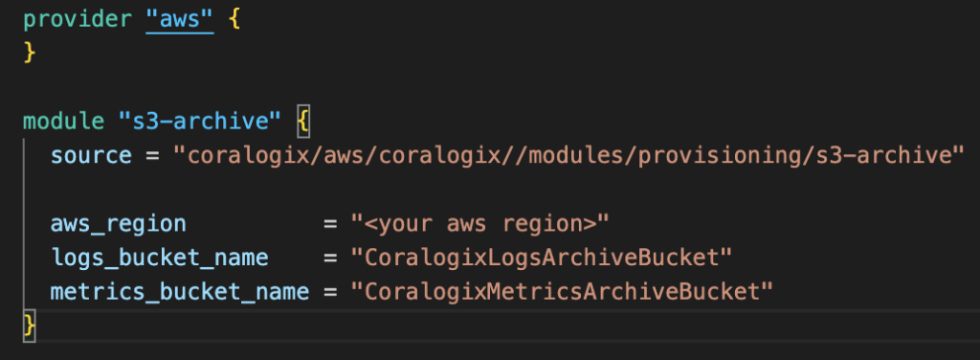Click the highlighted module closing brace
This screenshot has height=360, width=980.
[x=29, y=326]
